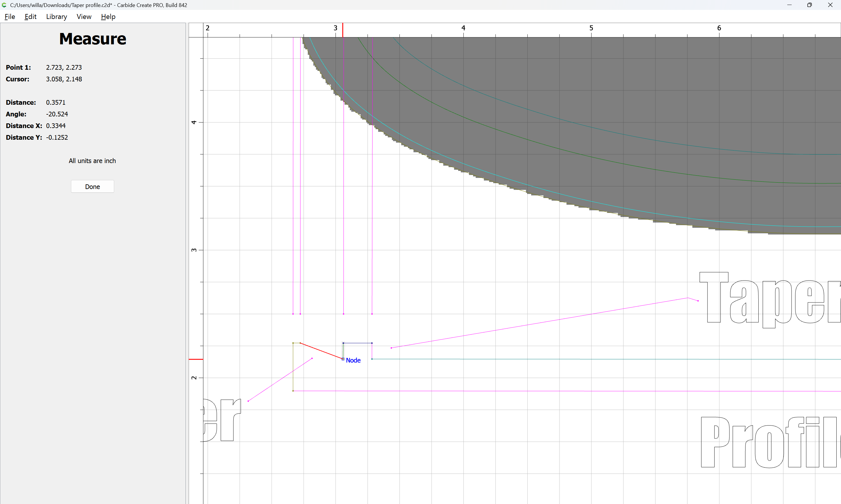Click Done to exit Measure mode

coord(93,186)
